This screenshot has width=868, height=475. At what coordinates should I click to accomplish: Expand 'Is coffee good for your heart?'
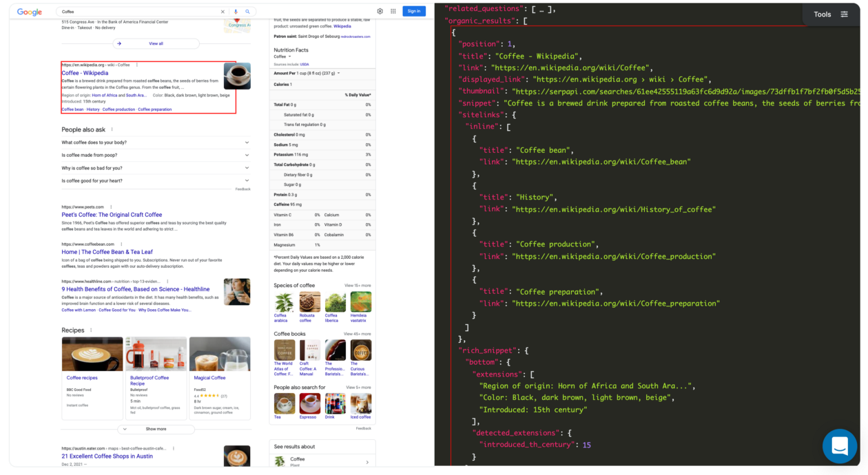click(156, 181)
